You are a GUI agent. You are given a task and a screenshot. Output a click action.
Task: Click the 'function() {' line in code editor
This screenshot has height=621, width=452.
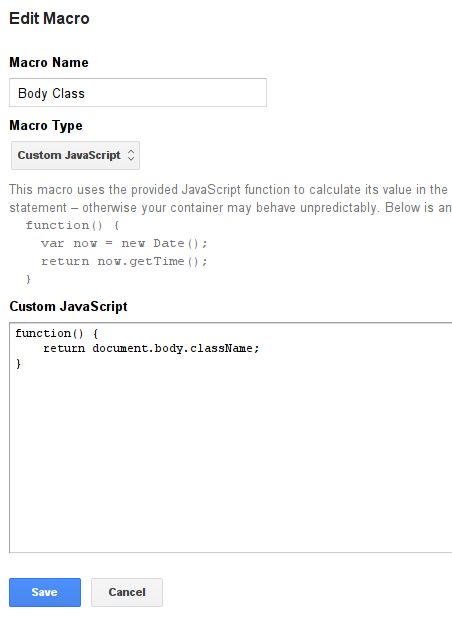tap(57, 333)
